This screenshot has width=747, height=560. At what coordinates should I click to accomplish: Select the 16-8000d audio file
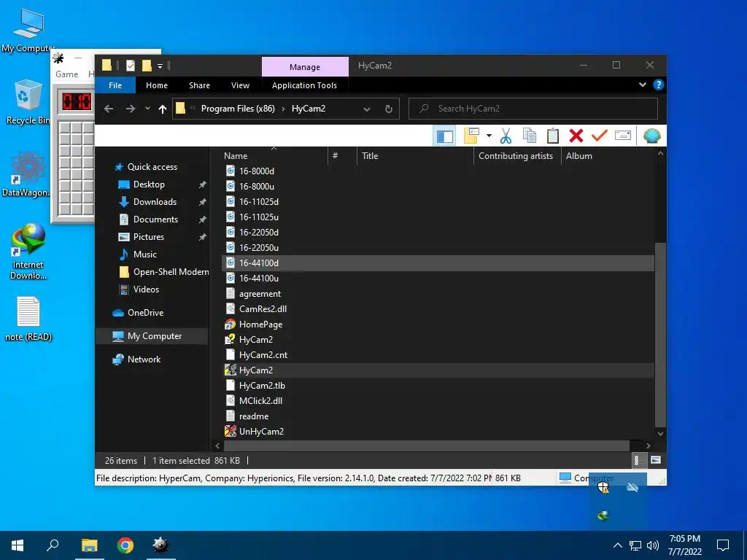point(256,171)
